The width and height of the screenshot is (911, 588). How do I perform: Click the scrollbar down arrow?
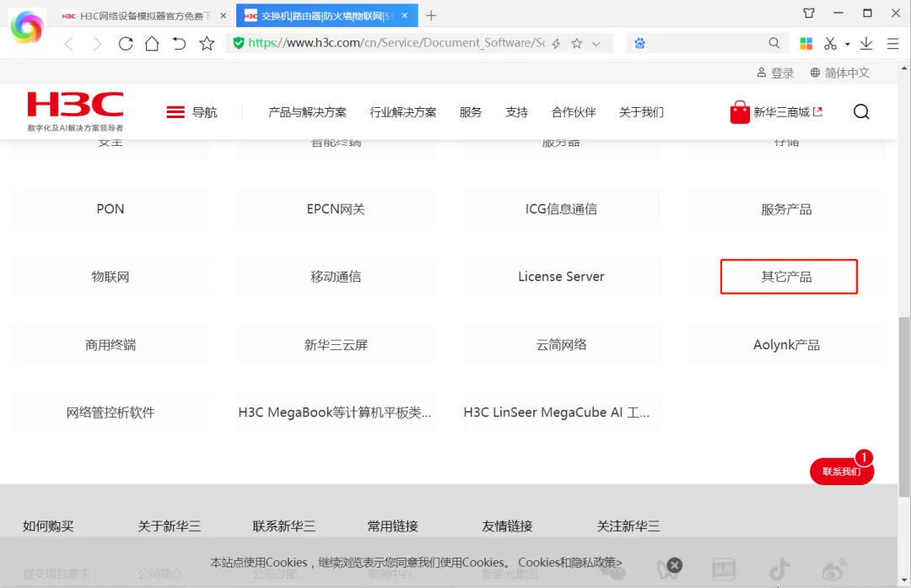pos(904,580)
